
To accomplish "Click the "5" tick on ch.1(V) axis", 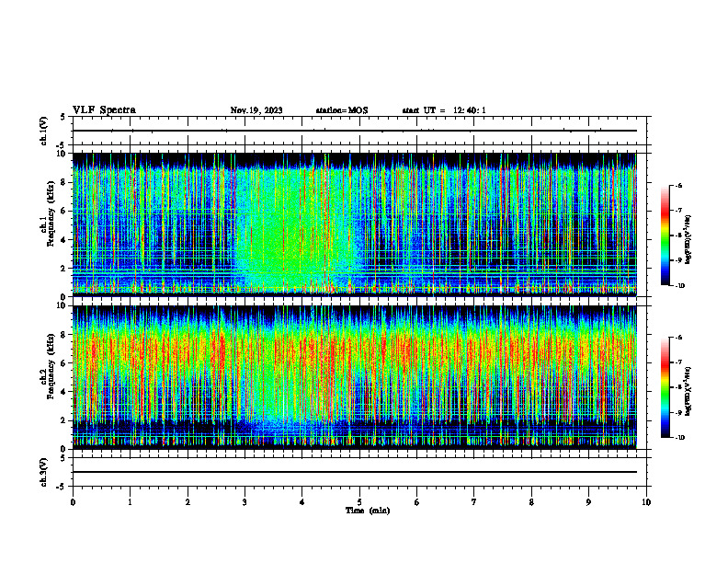I will point(63,117).
